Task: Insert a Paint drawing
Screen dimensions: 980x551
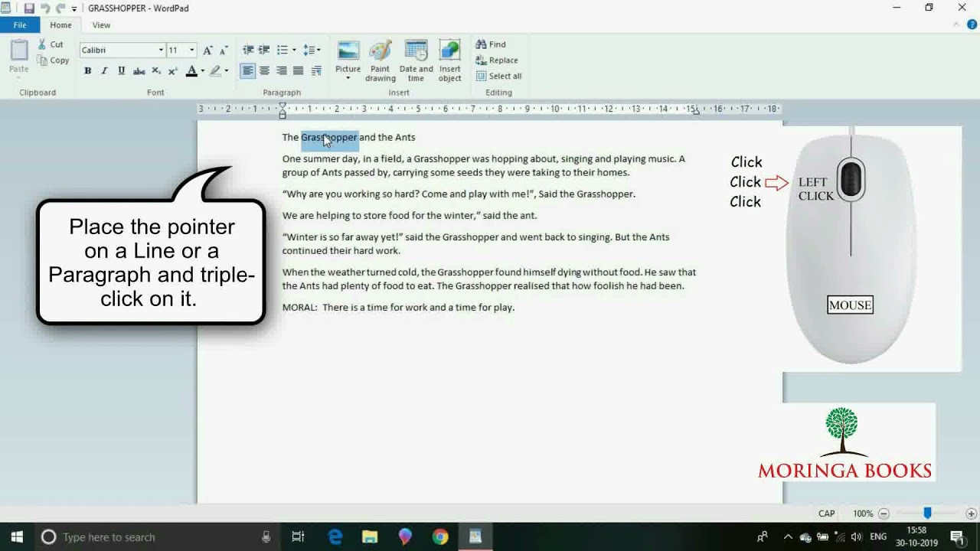Action: pos(381,60)
